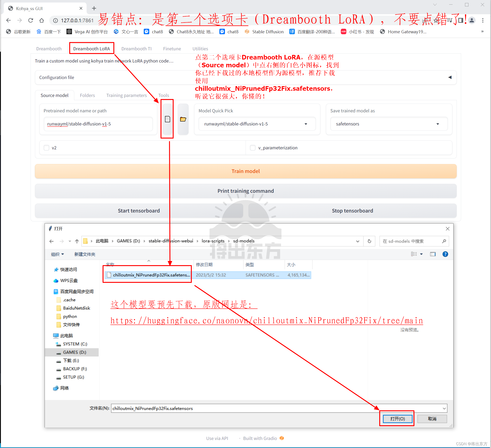Click the refresh icon in the file dialog
Viewport: 491px width, 448px height.
tap(369, 241)
